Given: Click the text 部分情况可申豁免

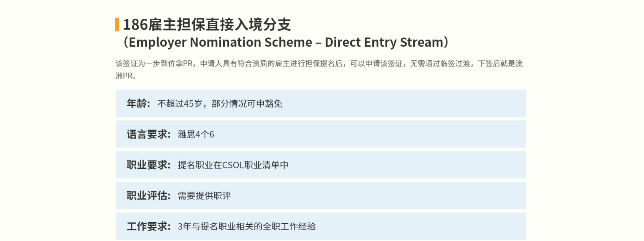Looking at the screenshot, I should click(x=247, y=103).
